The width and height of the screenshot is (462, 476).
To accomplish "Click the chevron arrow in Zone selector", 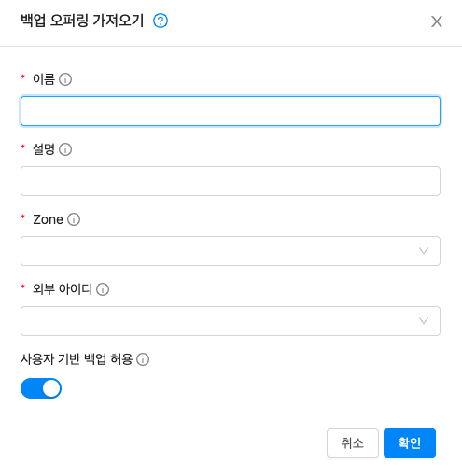I will (x=424, y=251).
